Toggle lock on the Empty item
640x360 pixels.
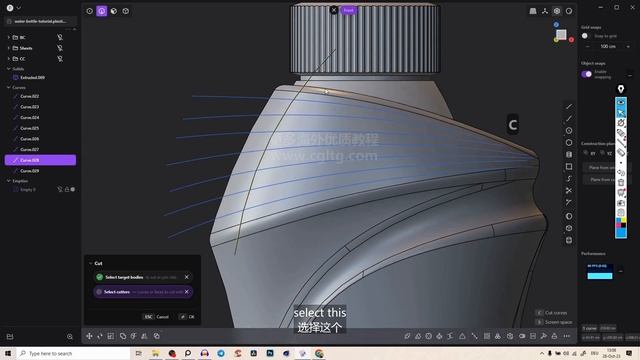pyautogui.click(x=67, y=189)
